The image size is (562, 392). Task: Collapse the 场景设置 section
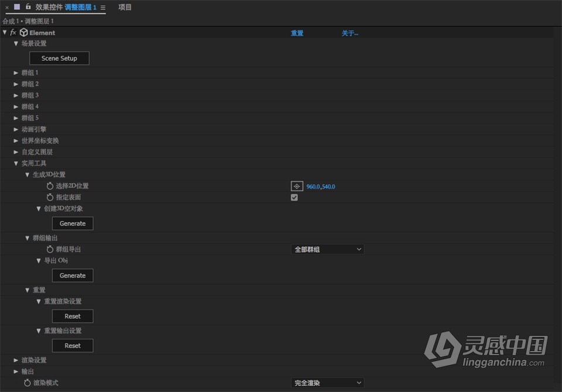(16, 44)
